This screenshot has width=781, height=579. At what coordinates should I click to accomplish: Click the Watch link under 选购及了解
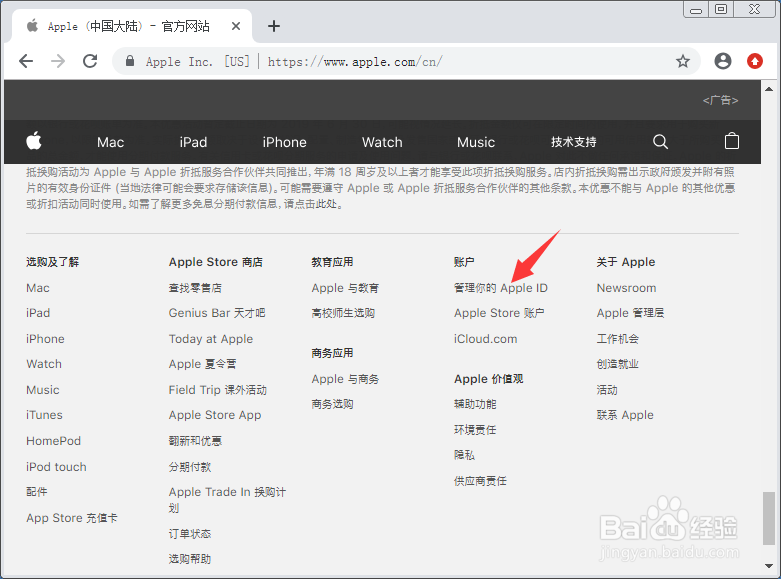(x=44, y=364)
